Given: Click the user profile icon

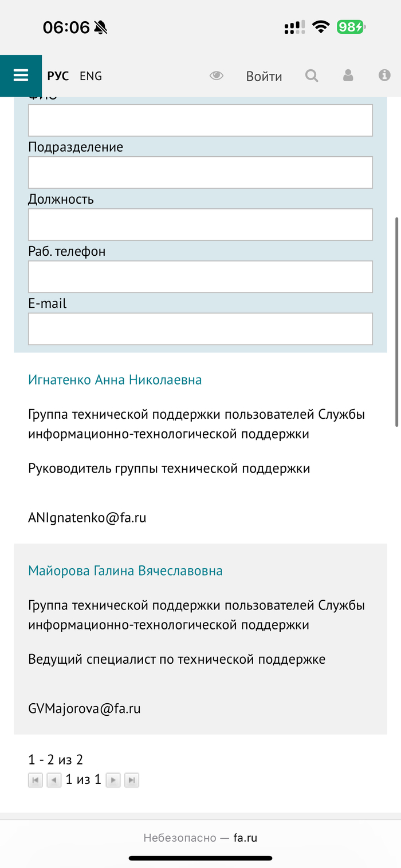Looking at the screenshot, I should point(348,76).
